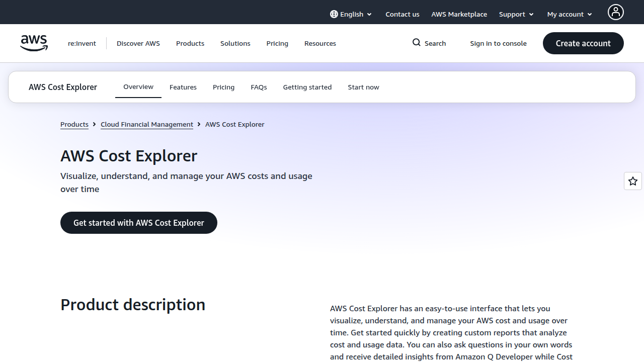The height and width of the screenshot is (362, 644).
Task: Select the FAQs tab
Action: pos(259,87)
